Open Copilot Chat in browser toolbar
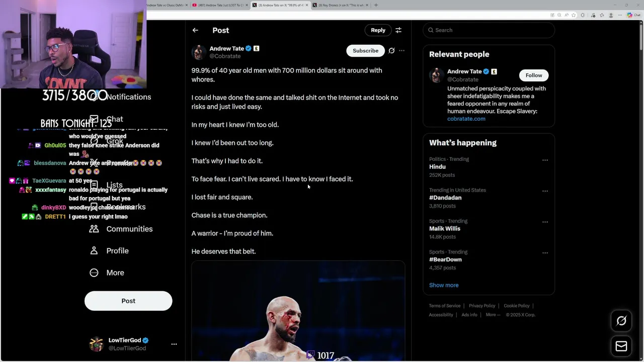 (633, 15)
